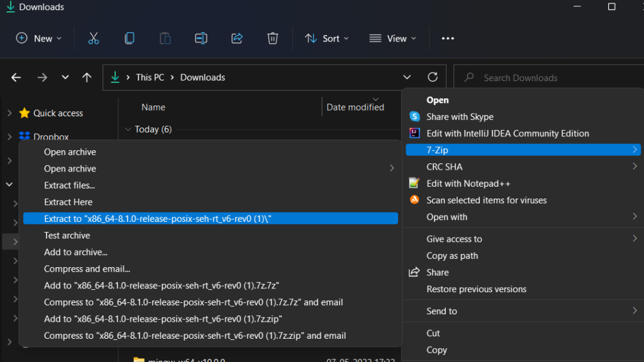Viewport: 644px width, 362px height.
Task: Click the Share icon in toolbar
Action: click(x=237, y=38)
